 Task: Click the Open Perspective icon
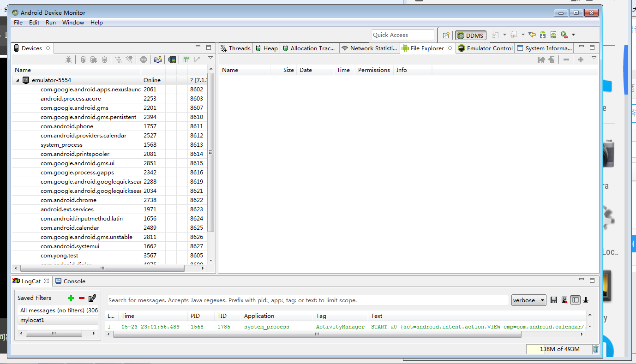(x=446, y=35)
